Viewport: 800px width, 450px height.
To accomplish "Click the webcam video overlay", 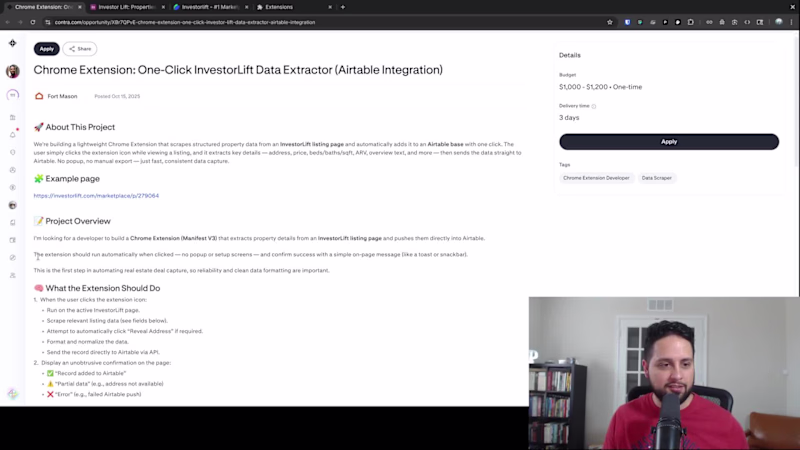I will [x=664, y=373].
